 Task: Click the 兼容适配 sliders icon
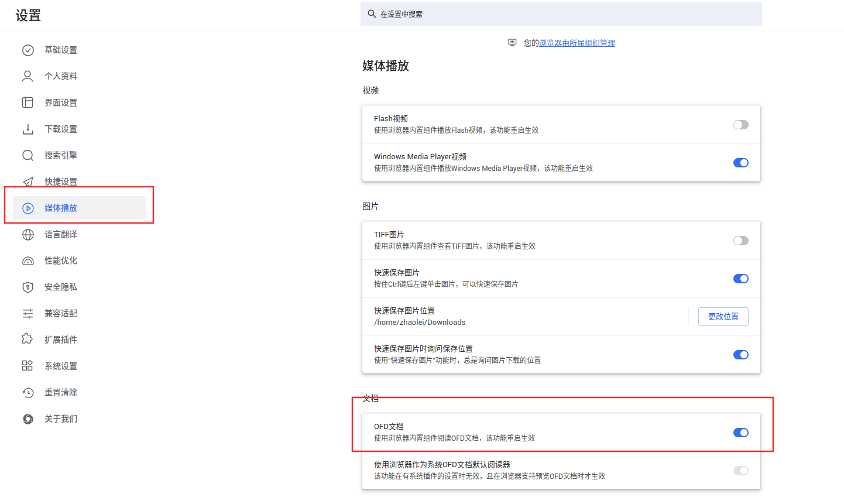click(28, 313)
